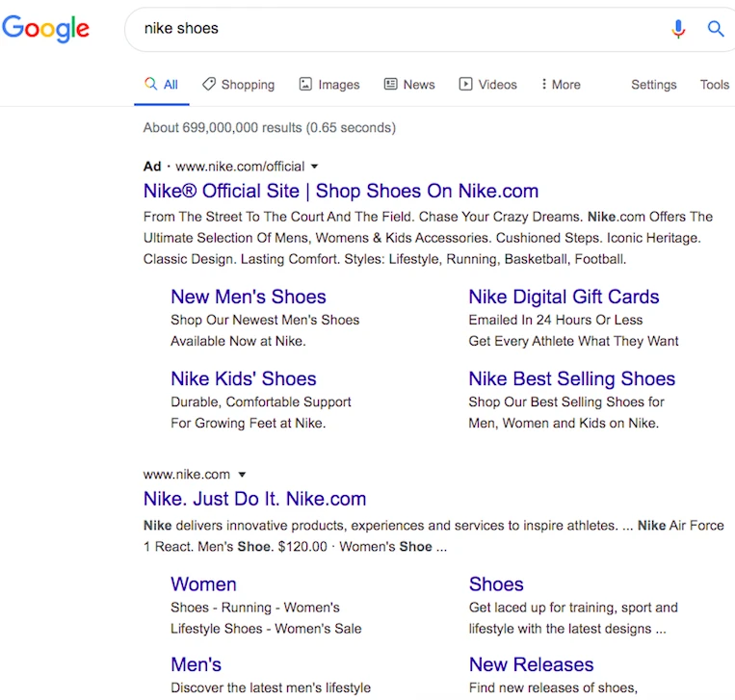Select the All results tab
The image size is (735, 700).
point(161,85)
